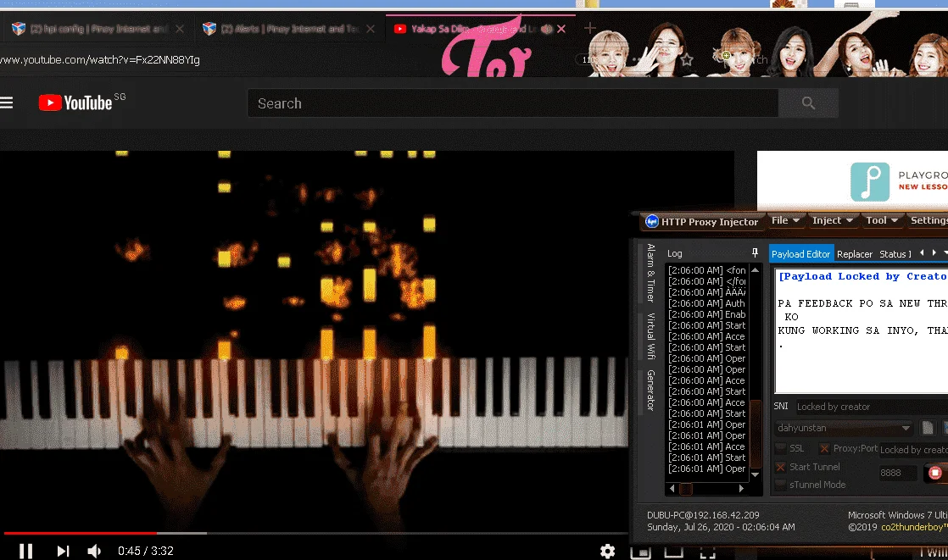The height and width of the screenshot is (560, 948).
Task: Open the Generator side tab
Action: click(x=650, y=391)
